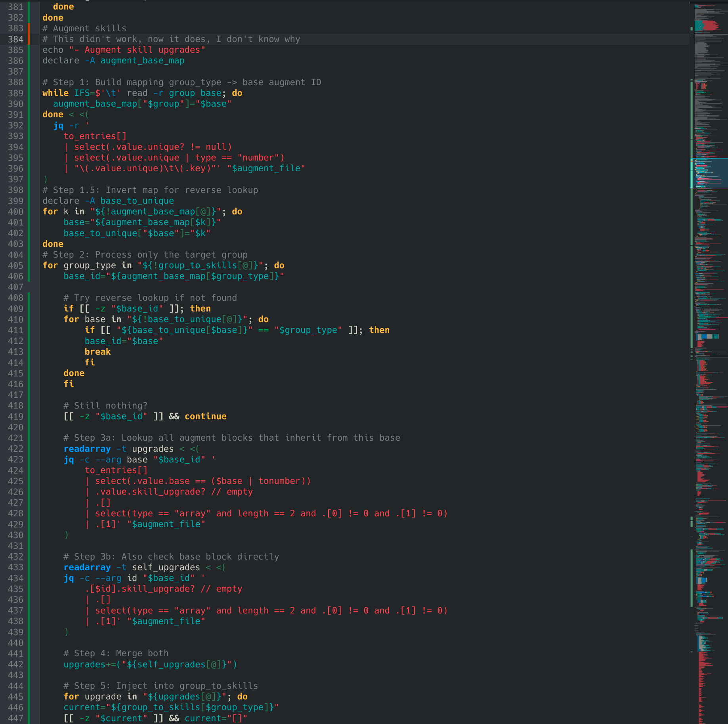
Task: Click '.value.skill_upgrade? // empty' text
Action: point(174,492)
